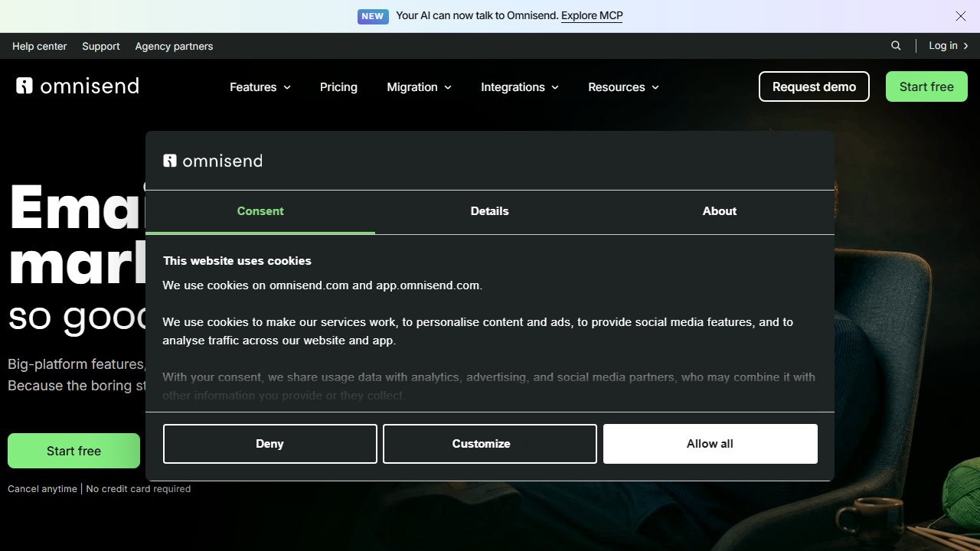Click the Omnisend logo in header
Viewport: 980px width, 551px height.
click(77, 86)
